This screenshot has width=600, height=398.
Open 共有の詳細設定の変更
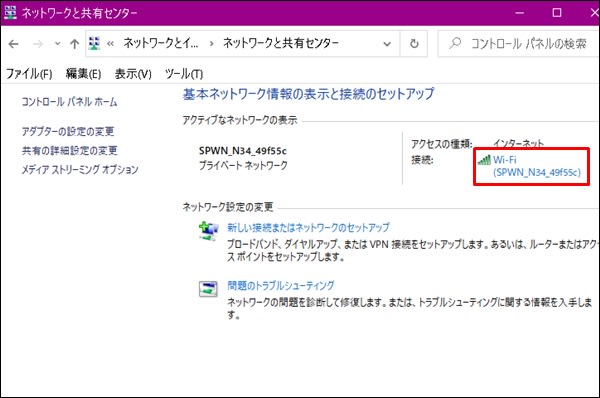[x=70, y=150]
